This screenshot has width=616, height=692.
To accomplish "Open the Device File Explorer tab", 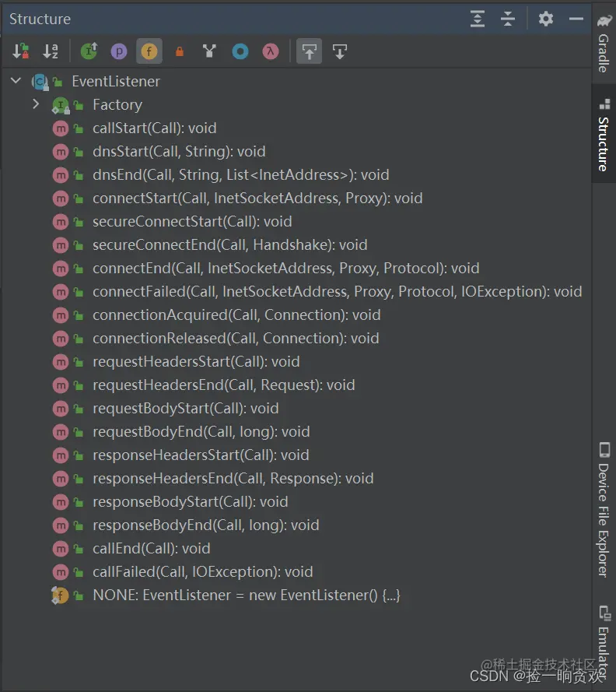I will pyautogui.click(x=604, y=510).
